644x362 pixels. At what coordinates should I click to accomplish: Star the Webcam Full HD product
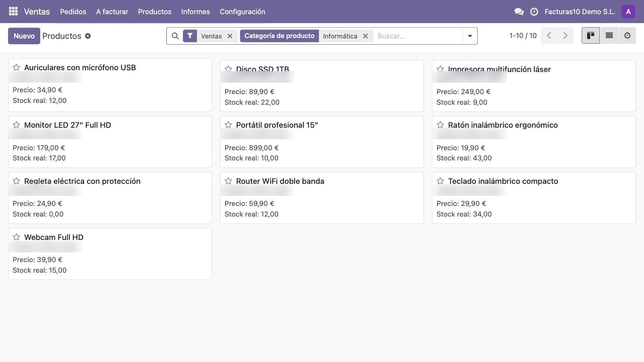(16, 237)
